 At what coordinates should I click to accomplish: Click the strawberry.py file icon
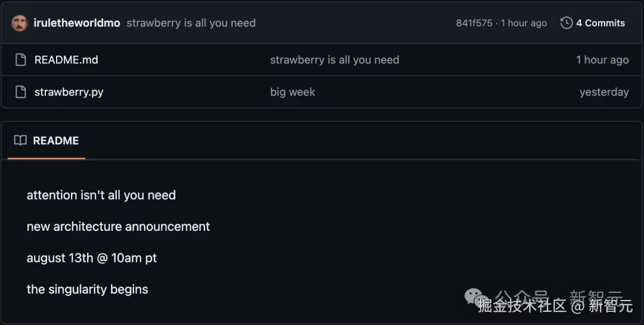click(21, 92)
